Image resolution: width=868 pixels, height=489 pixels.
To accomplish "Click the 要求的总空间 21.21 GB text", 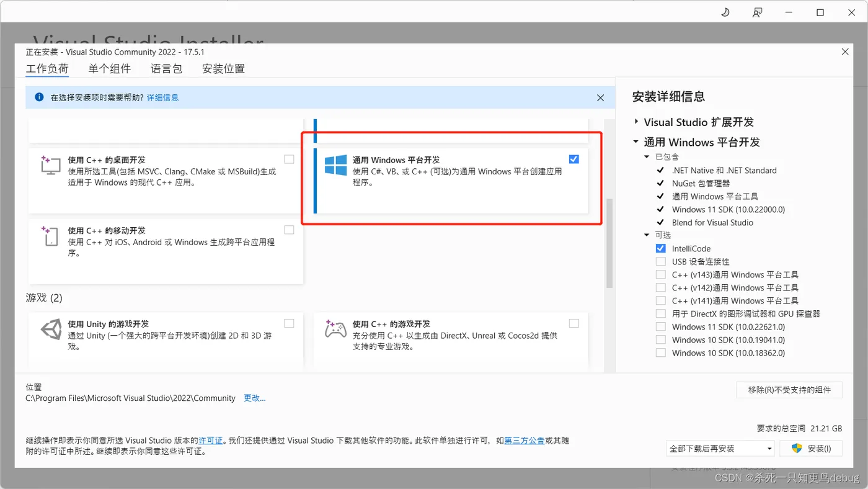I will point(799,428).
